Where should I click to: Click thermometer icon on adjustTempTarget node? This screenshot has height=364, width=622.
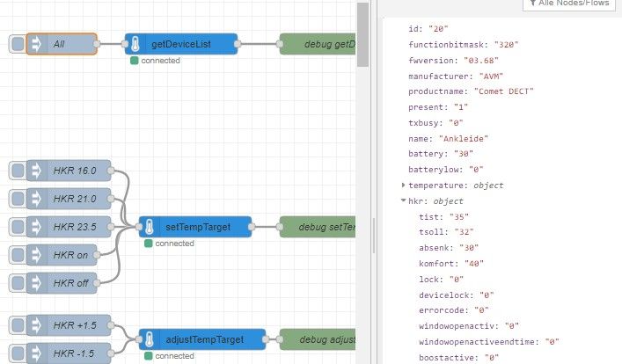pyautogui.click(x=150, y=339)
